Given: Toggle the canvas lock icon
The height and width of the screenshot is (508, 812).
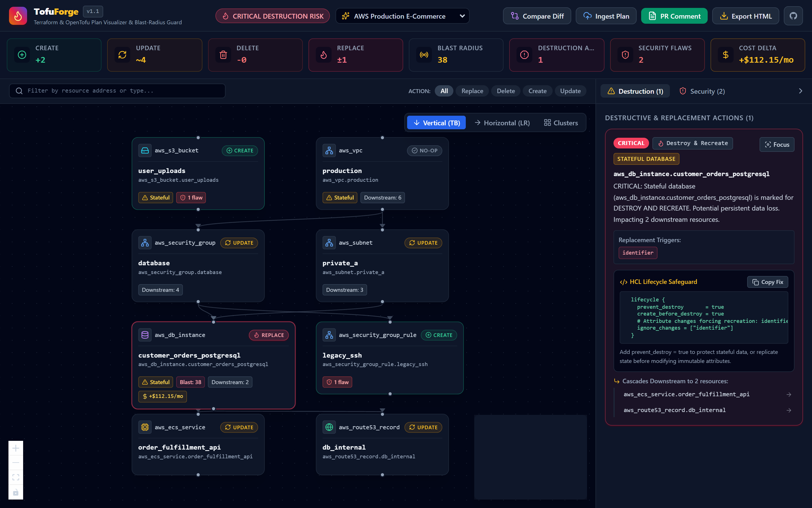Looking at the screenshot, I should click(x=16, y=492).
